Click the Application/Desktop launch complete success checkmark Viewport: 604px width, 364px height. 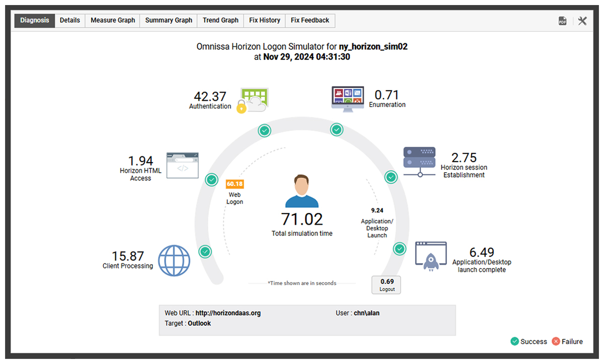(399, 249)
